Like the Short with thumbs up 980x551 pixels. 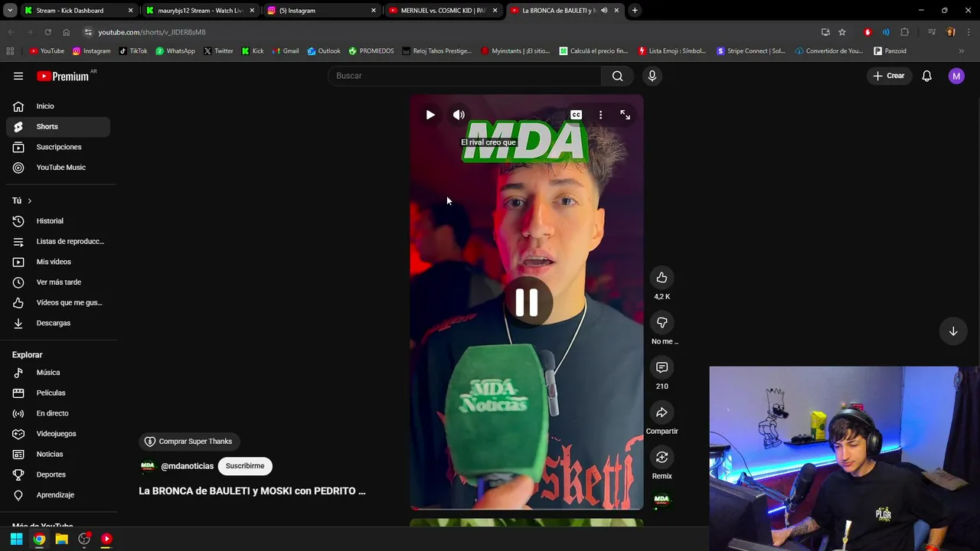661,278
